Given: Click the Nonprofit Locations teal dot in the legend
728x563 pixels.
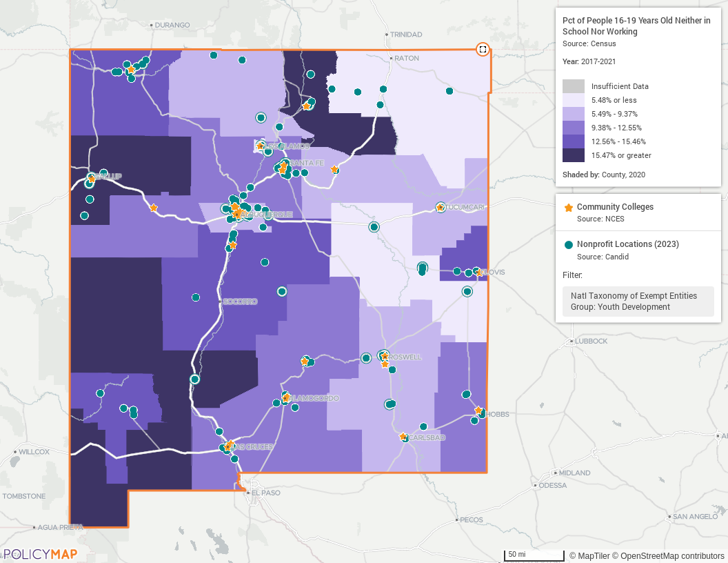Looking at the screenshot, I should click(568, 245).
